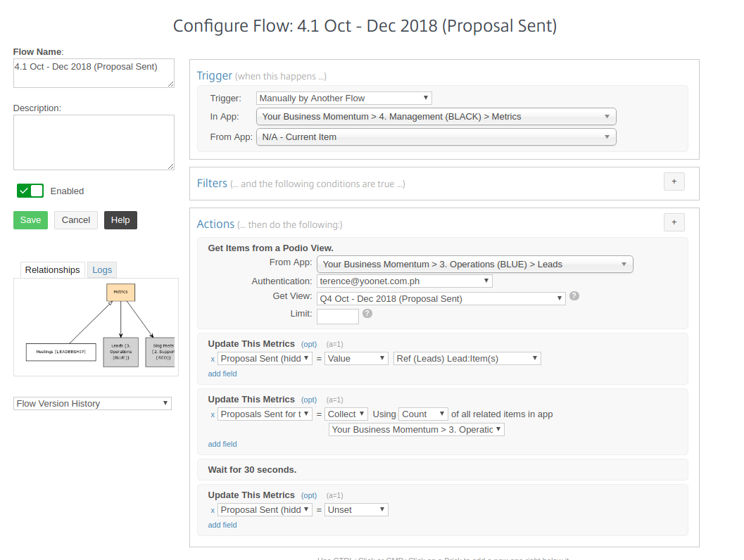Click the Cancel button
Screen dimensions: 744x560
[x=76, y=220]
